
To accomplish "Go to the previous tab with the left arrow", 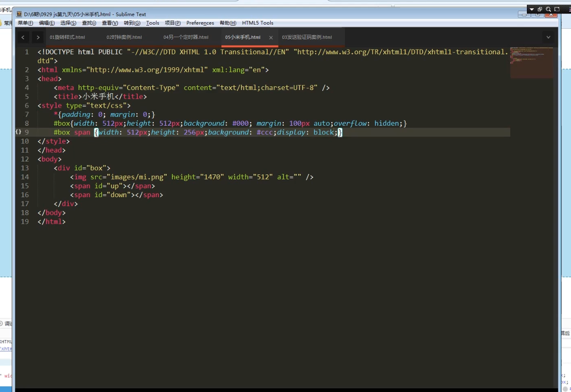I will (x=23, y=37).
